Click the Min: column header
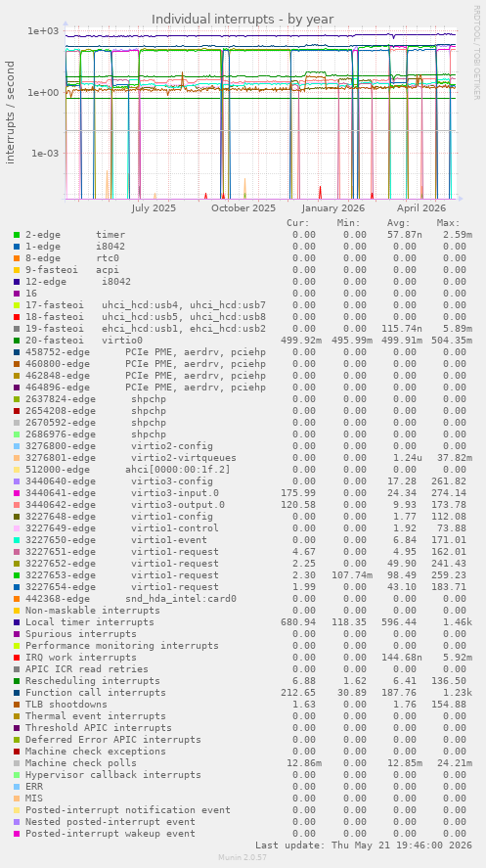This screenshot has width=486, height=868. (348, 223)
